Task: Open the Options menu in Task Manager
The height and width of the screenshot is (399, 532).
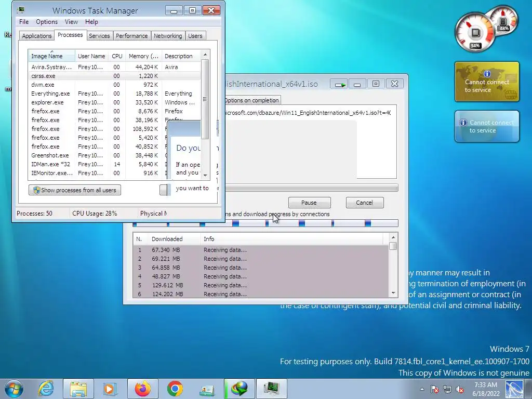Action: (x=47, y=22)
